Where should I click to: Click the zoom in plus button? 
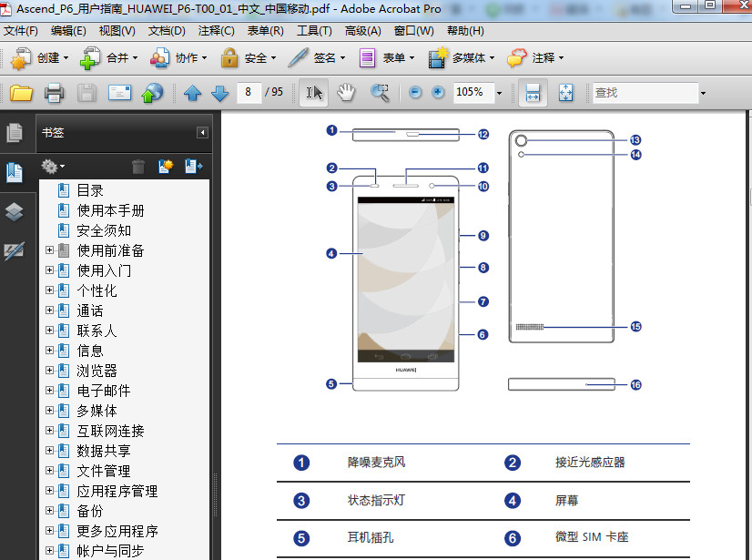[x=438, y=92]
